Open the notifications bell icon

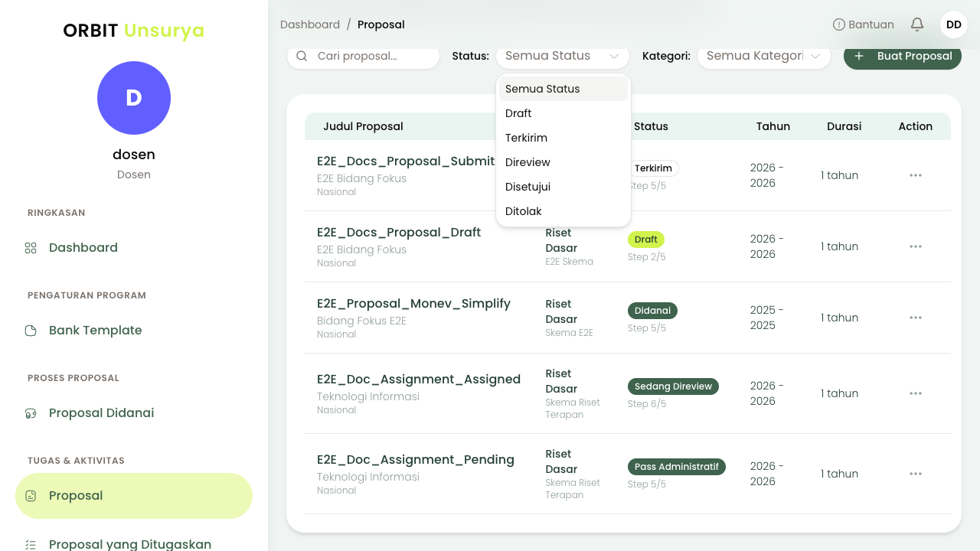[x=917, y=24]
